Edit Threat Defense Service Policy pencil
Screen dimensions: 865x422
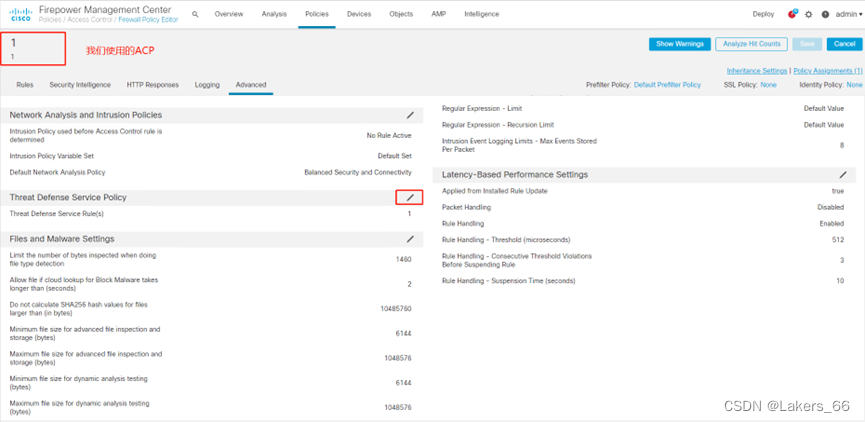coord(410,197)
